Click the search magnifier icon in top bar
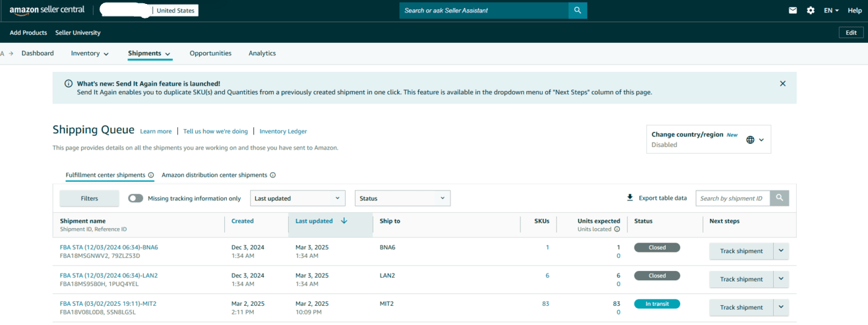Screen dimensions: 868x325 (577, 11)
